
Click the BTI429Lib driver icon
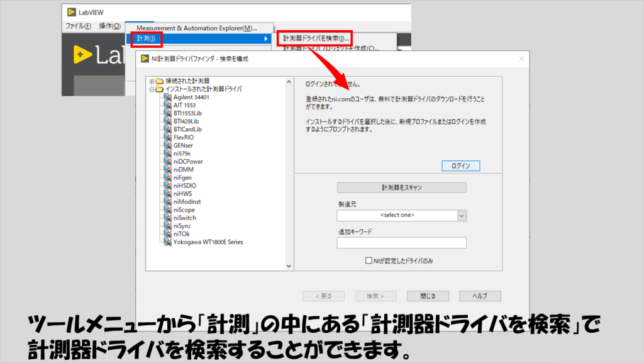167,121
